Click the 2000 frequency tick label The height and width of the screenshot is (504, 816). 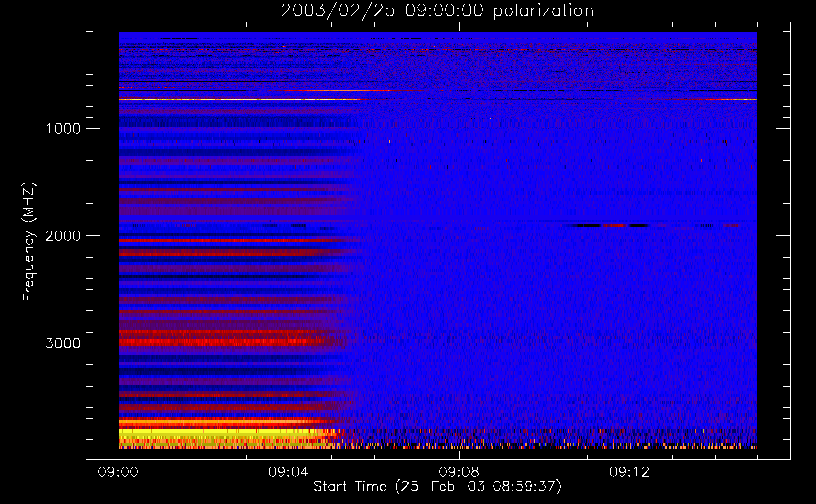(x=63, y=236)
